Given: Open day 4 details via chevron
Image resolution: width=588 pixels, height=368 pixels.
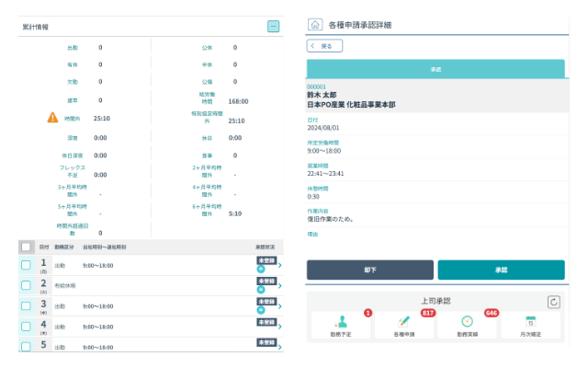Looking at the screenshot, I should coord(279,327).
